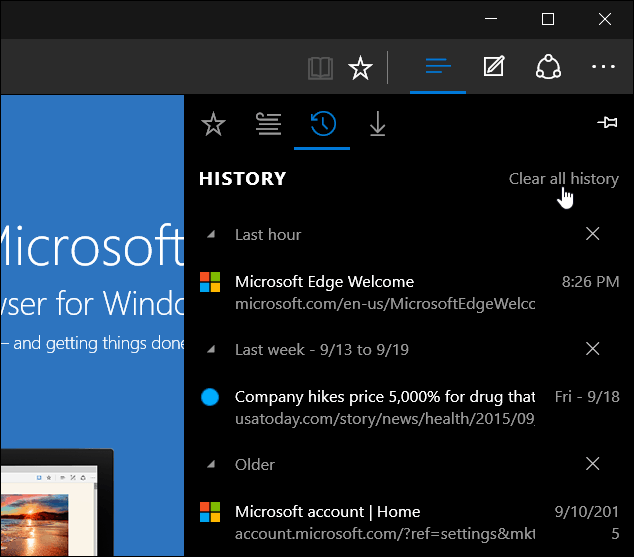Delete Older history entries
634x557 pixels.
pos(592,464)
